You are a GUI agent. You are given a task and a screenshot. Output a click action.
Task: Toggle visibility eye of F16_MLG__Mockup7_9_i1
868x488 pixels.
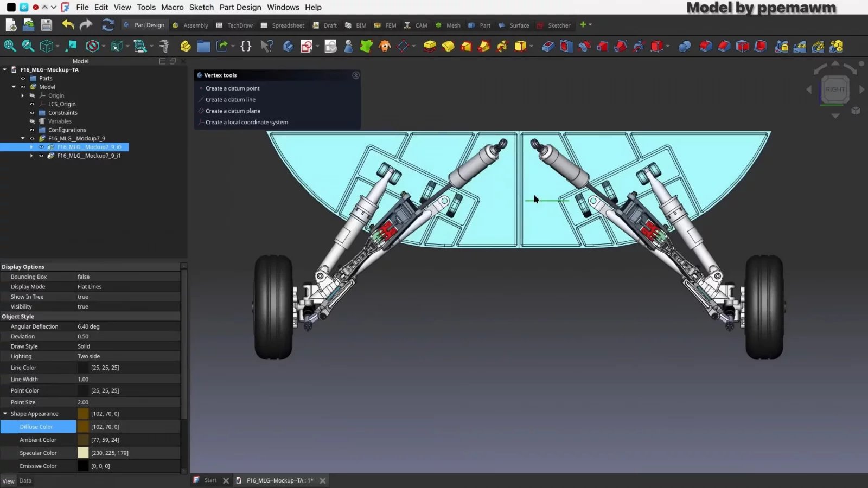[x=41, y=156]
